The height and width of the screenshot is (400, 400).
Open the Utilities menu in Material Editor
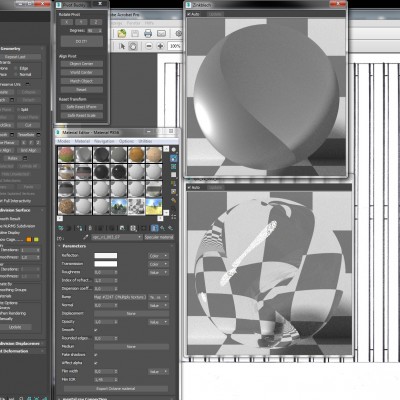(x=145, y=141)
